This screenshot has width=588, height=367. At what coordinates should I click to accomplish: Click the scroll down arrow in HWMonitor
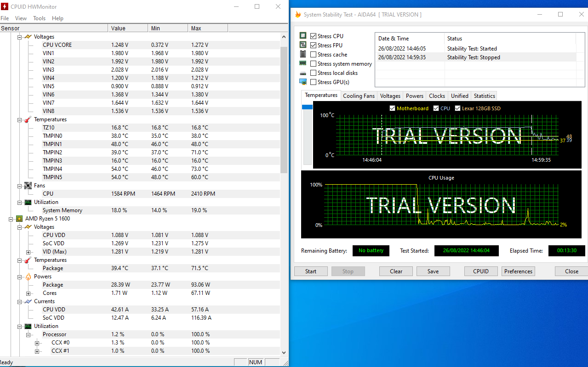[284, 352]
